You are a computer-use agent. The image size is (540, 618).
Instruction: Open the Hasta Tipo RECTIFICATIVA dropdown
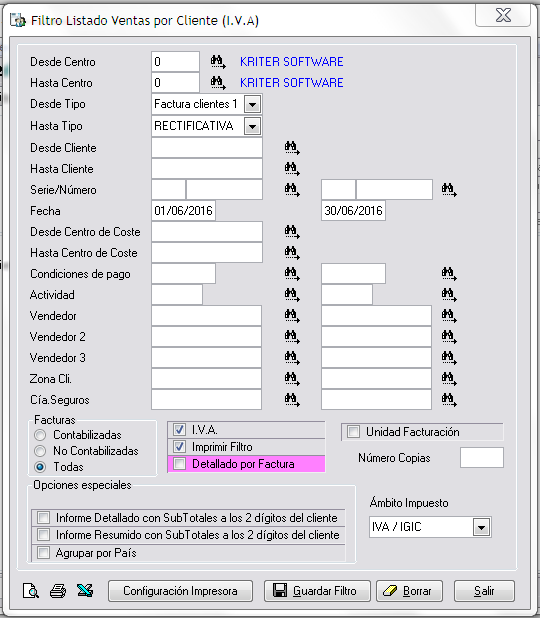point(252,126)
